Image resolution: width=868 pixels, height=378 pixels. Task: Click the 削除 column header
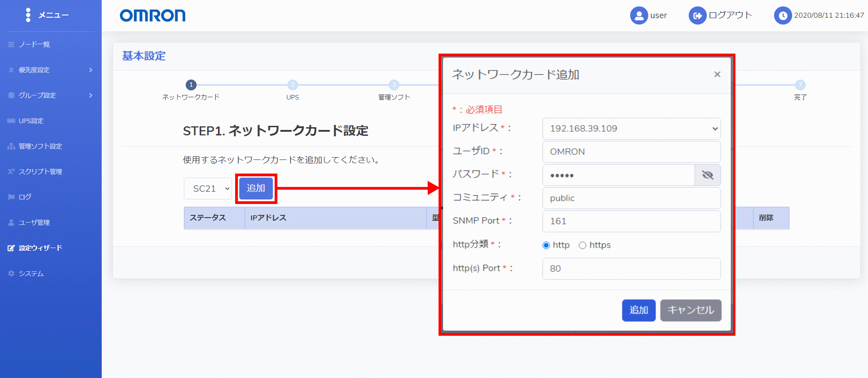coord(771,218)
